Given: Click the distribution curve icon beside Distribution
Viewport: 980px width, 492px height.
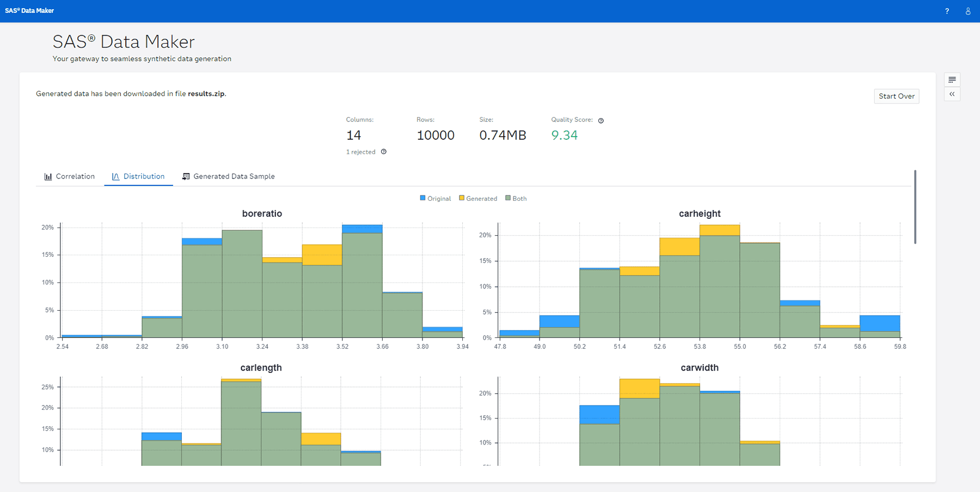Looking at the screenshot, I should click(115, 176).
